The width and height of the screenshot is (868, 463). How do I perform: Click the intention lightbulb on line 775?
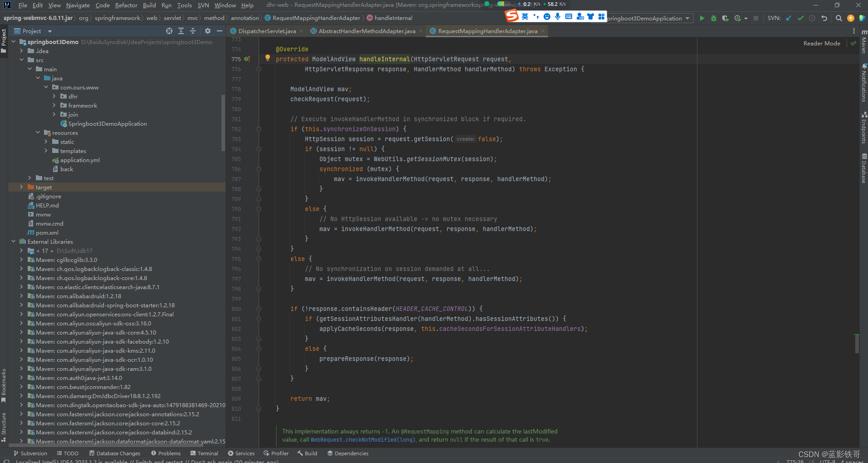coord(268,58)
